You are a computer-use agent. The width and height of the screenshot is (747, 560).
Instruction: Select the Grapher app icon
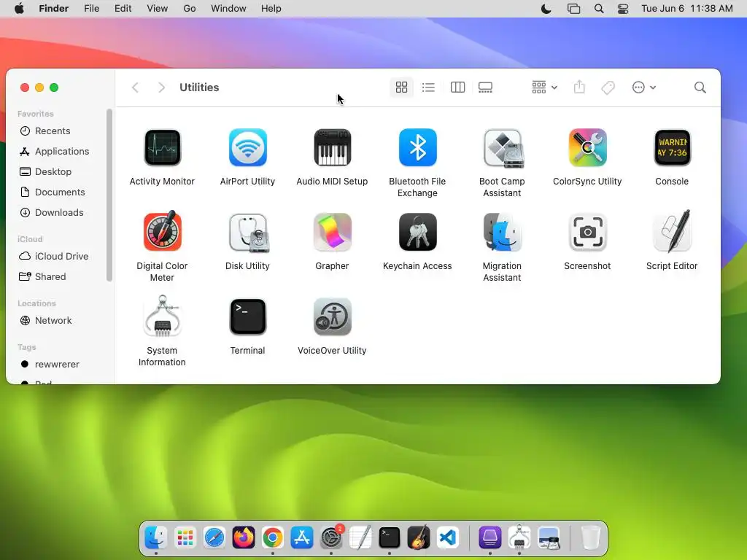click(x=332, y=232)
